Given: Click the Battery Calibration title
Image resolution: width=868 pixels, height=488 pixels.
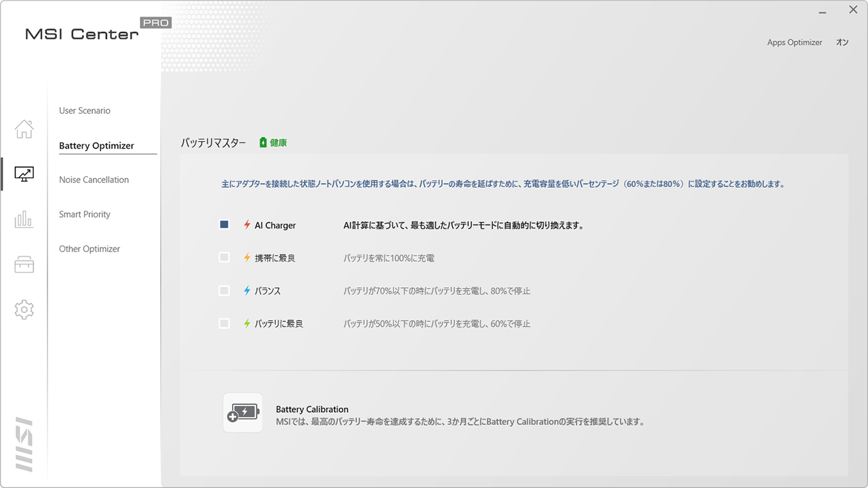Looking at the screenshot, I should (x=312, y=409).
